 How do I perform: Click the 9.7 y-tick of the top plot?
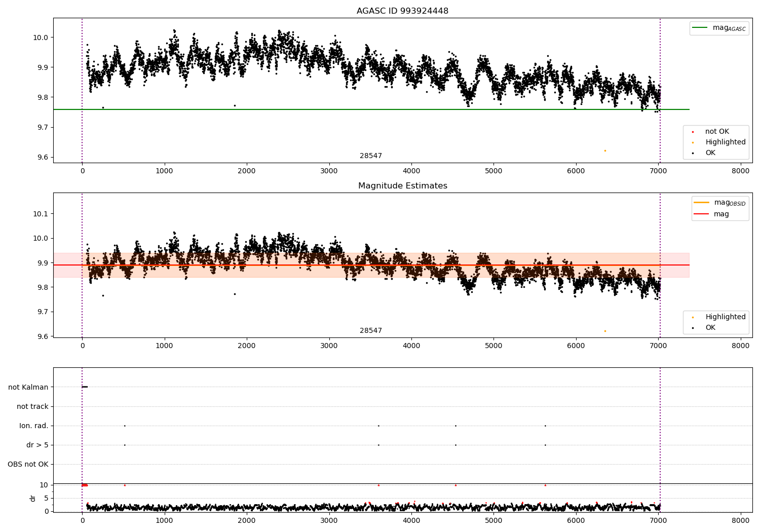pyautogui.click(x=43, y=127)
